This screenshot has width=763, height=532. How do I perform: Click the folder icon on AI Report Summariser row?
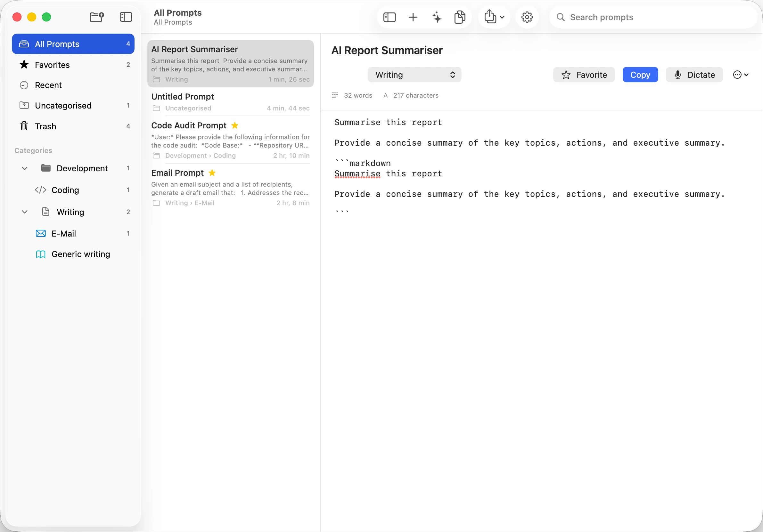point(156,79)
